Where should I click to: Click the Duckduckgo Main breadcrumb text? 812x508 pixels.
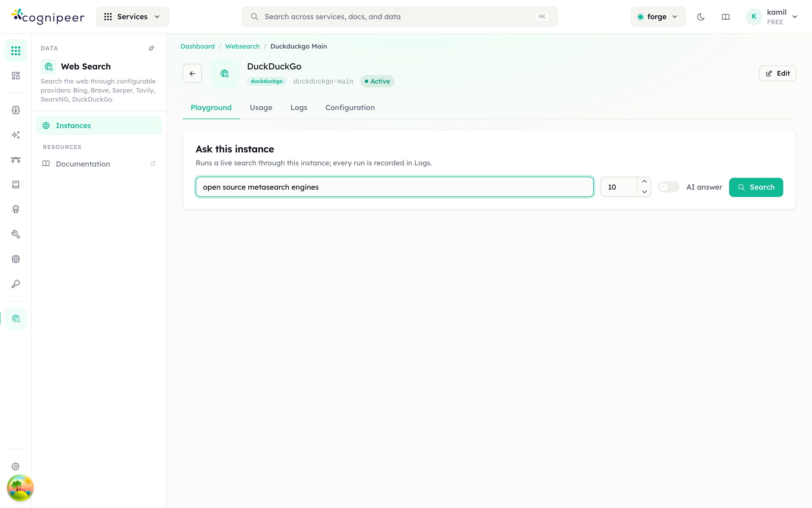pyautogui.click(x=298, y=46)
